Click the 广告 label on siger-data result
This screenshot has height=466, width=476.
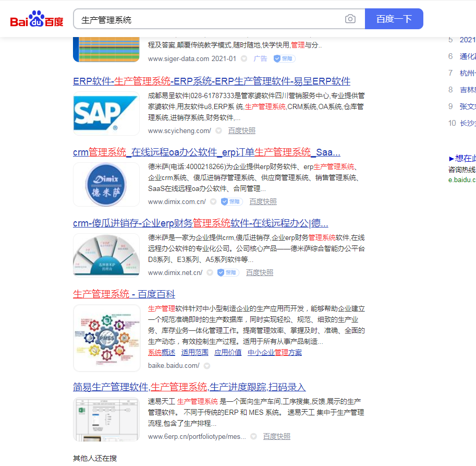[x=261, y=58]
